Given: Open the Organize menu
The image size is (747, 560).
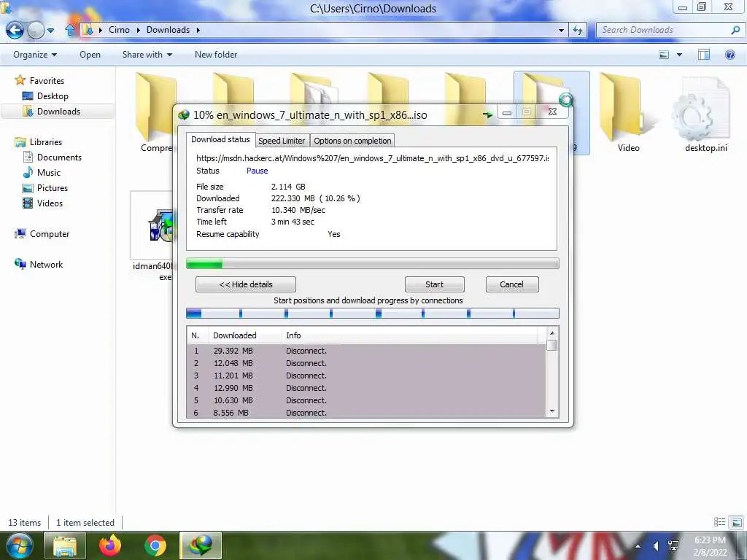Looking at the screenshot, I should 35,55.
